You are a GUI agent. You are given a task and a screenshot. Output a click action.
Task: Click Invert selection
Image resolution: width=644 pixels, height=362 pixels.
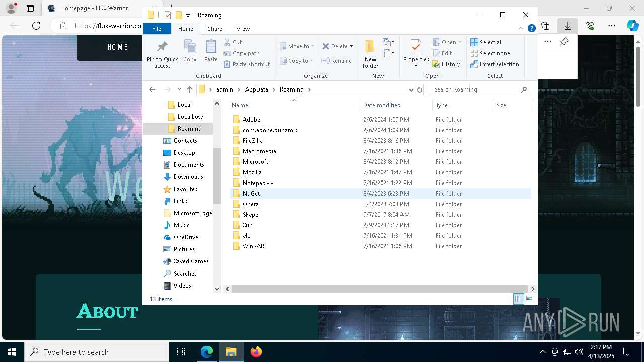(495, 64)
